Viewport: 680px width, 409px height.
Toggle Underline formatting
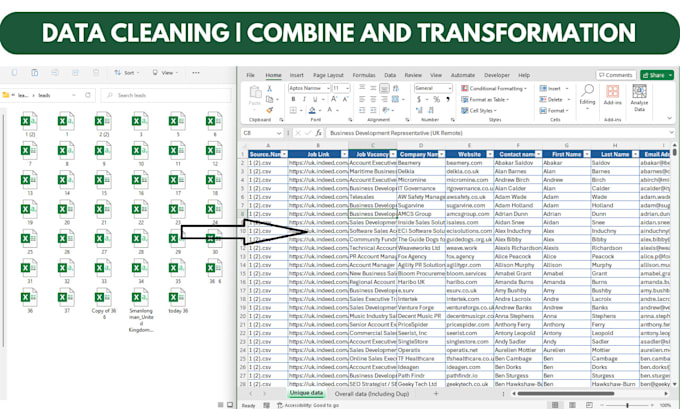[x=315, y=99]
